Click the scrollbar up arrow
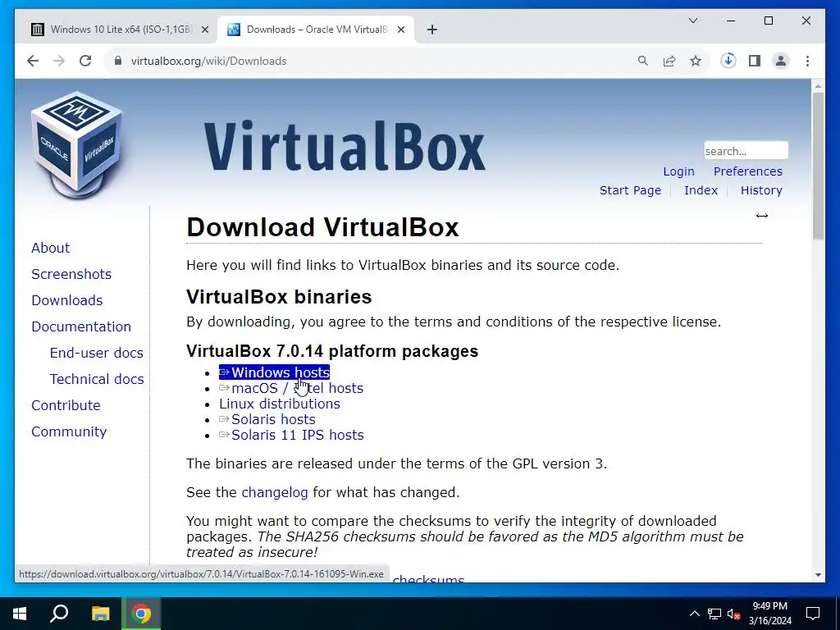Screen dimensions: 840x630 [818, 85]
